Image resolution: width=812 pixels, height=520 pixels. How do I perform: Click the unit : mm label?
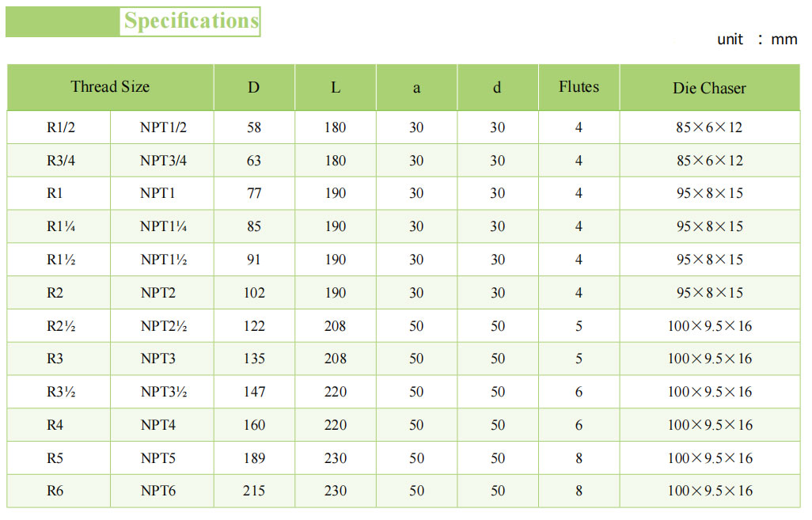pyautogui.click(x=757, y=39)
